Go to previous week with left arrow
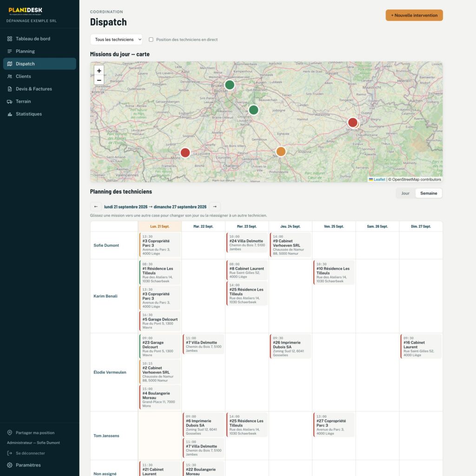Image resolution: width=476 pixels, height=476 pixels. (x=96, y=207)
